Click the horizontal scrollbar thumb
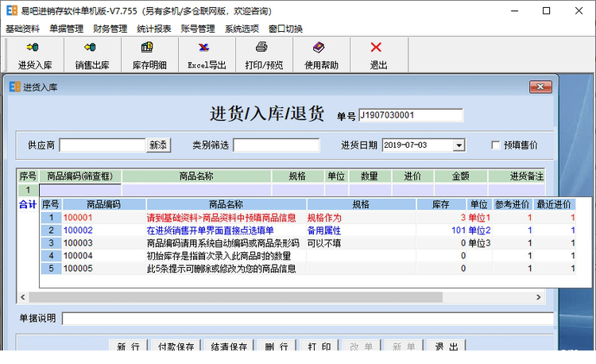596x364 pixels. tap(236, 297)
